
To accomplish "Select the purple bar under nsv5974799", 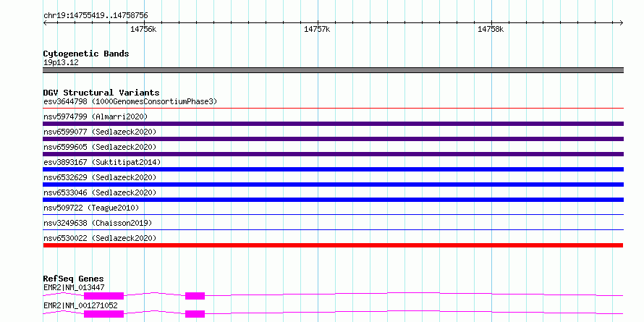I will pyautogui.click(x=333, y=124).
